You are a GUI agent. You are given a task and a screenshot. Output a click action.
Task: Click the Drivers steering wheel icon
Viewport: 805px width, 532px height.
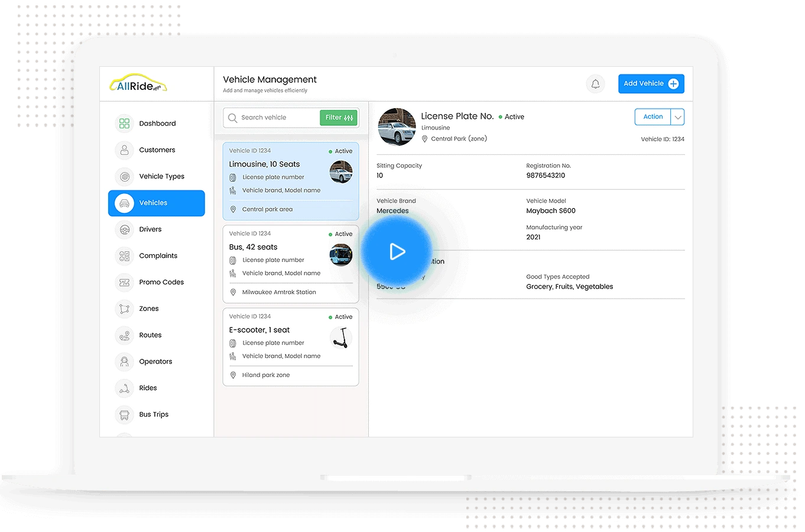[x=124, y=229]
